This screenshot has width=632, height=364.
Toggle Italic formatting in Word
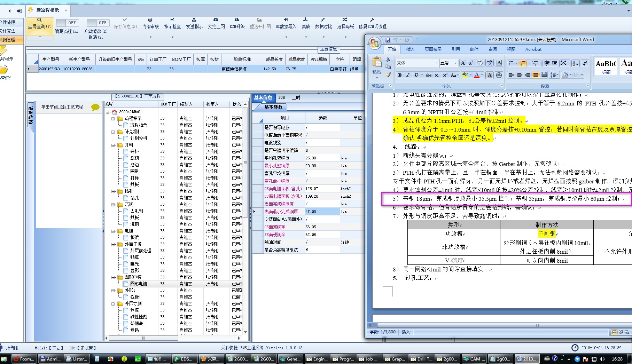[408, 75]
